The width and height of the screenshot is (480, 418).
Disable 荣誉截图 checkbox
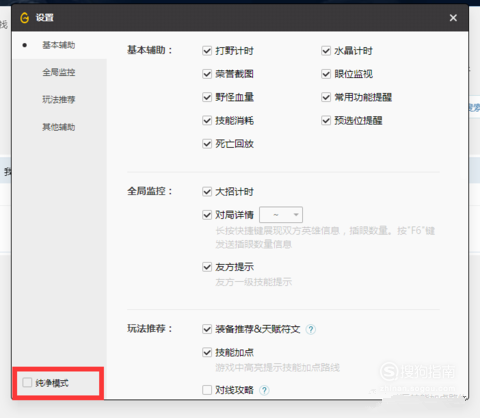(207, 74)
